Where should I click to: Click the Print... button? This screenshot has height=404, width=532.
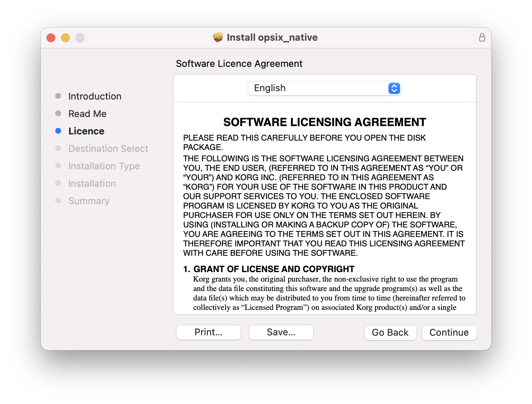pyautogui.click(x=209, y=332)
